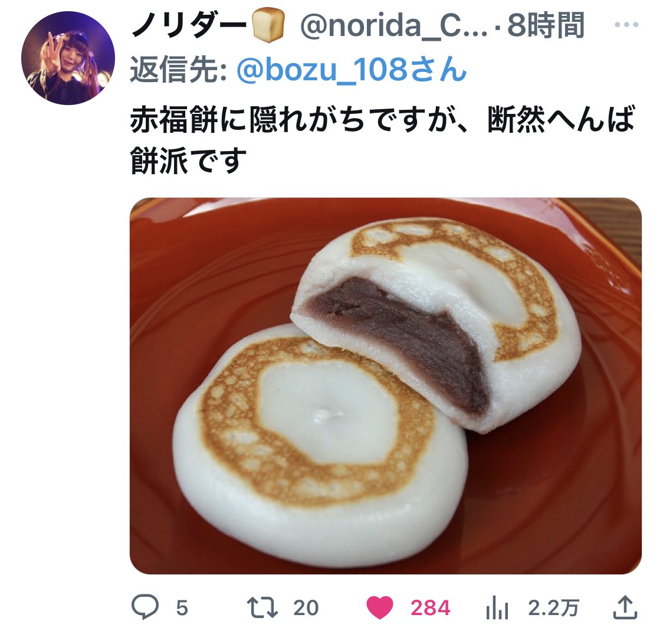Tap the retweet arrows icon
This screenshot has width=663, height=644.
click(x=262, y=607)
